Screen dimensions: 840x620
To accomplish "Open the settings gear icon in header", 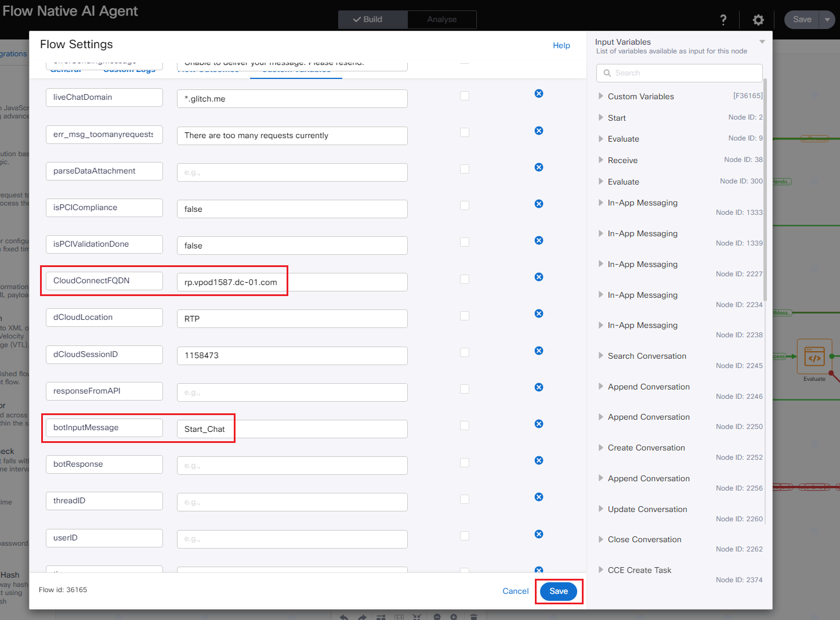I will (x=758, y=20).
